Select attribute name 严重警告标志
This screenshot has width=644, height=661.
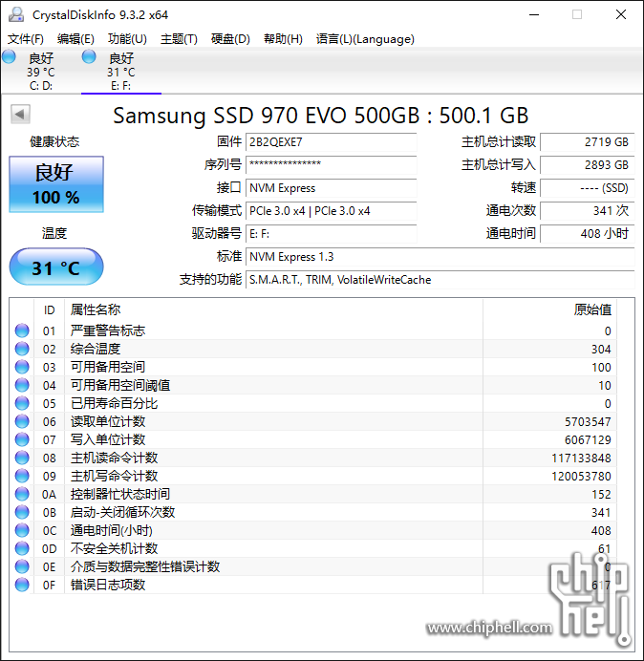click(x=108, y=330)
